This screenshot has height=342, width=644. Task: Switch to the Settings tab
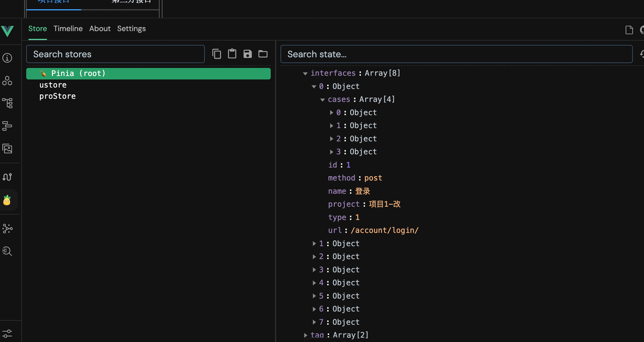pyautogui.click(x=131, y=29)
